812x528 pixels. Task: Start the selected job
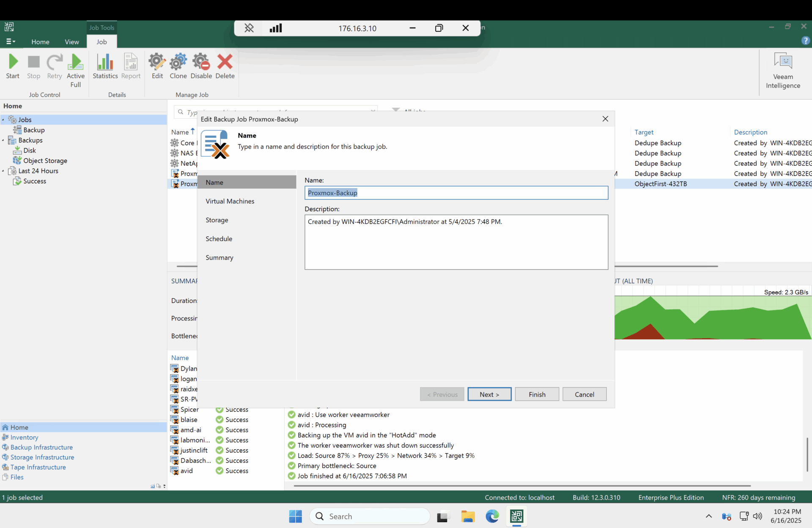point(13,66)
